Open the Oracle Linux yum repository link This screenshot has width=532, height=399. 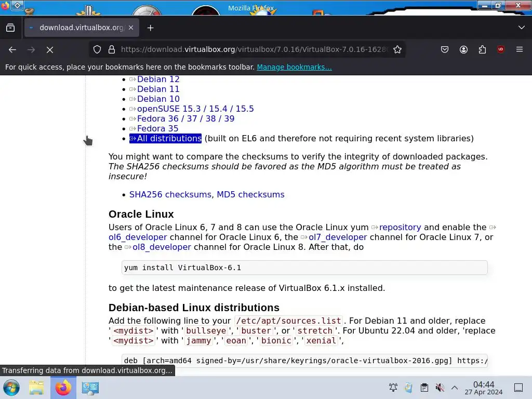(400, 228)
